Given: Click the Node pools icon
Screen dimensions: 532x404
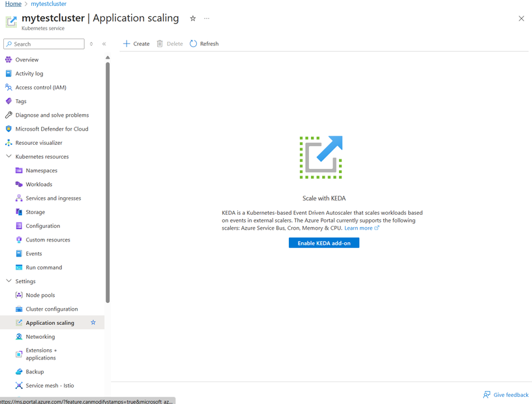Looking at the screenshot, I should point(19,295).
